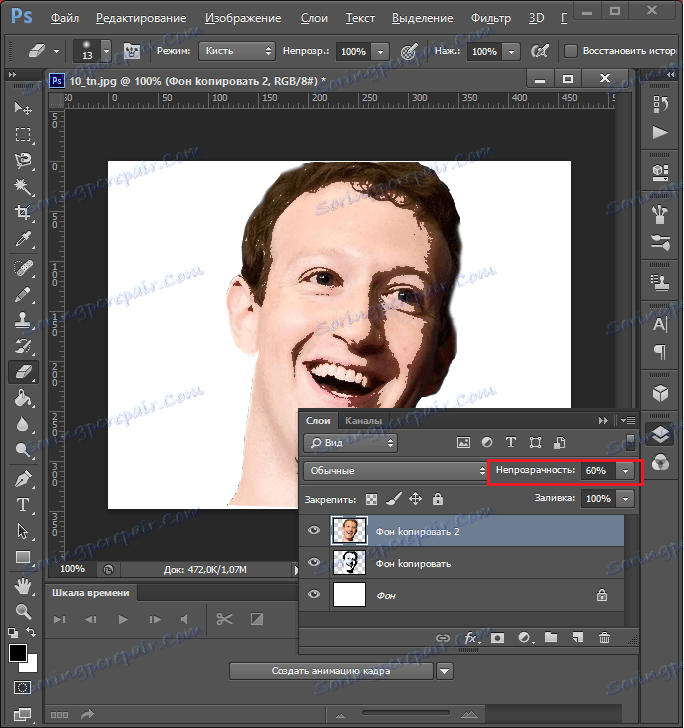Select the Hand tool
Screen dimensions: 684x728
[x=23, y=586]
